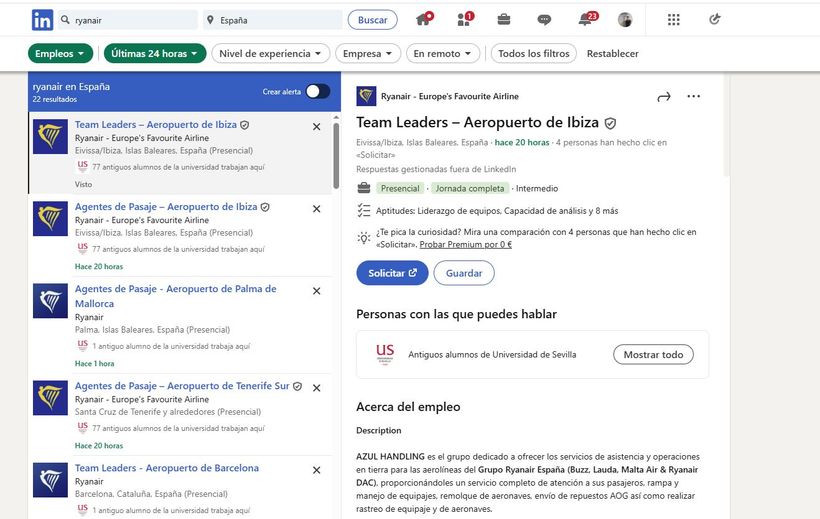Open the Empresa filter dropdown

tap(368, 53)
